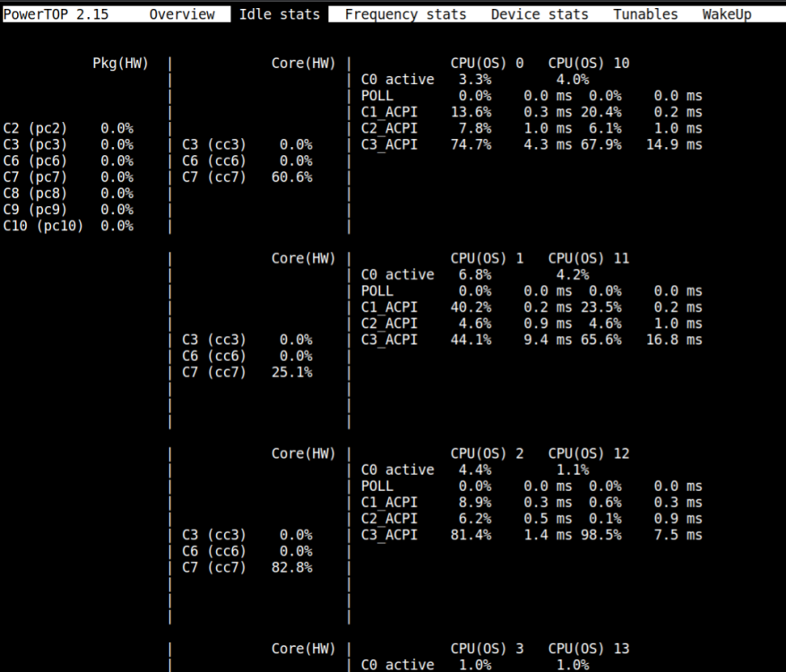Click the 14.9 ms C3_ACPI duration
The height and width of the screenshot is (672, 786).
click(x=674, y=144)
